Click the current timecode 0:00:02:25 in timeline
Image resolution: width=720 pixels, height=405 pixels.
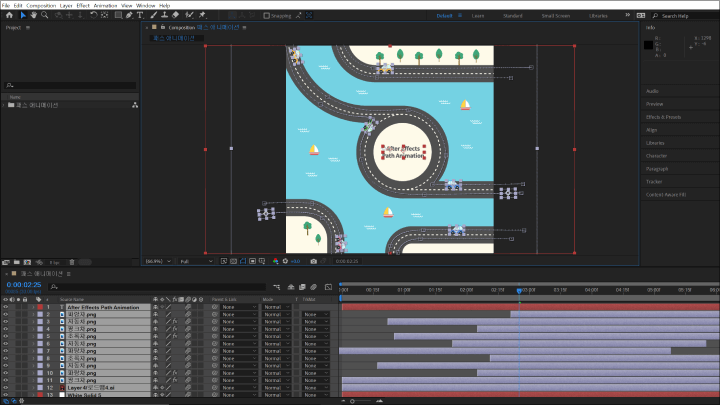click(x=24, y=285)
